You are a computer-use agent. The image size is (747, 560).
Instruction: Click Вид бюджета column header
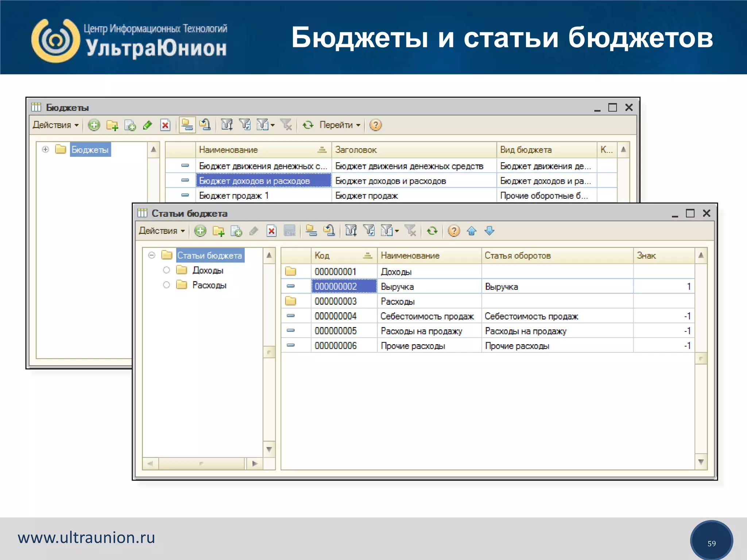tap(546, 150)
